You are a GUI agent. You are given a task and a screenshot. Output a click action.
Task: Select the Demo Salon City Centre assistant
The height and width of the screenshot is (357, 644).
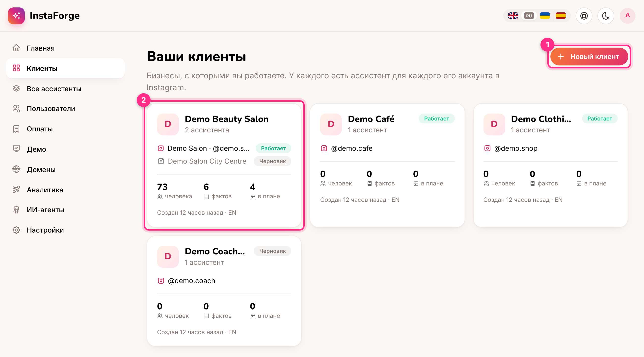[x=224, y=161]
